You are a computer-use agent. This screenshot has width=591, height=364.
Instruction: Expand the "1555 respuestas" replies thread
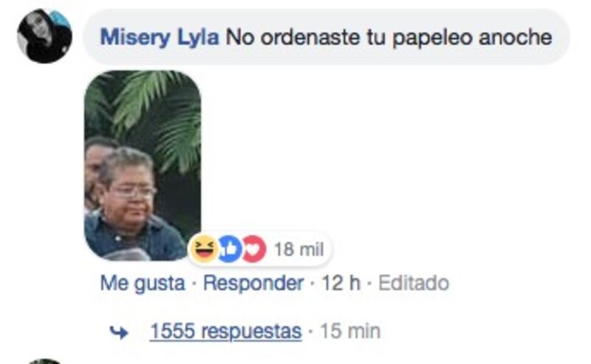pos(225,332)
